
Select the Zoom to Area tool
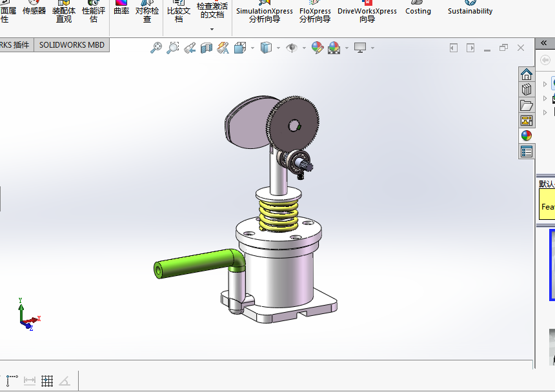tap(173, 48)
